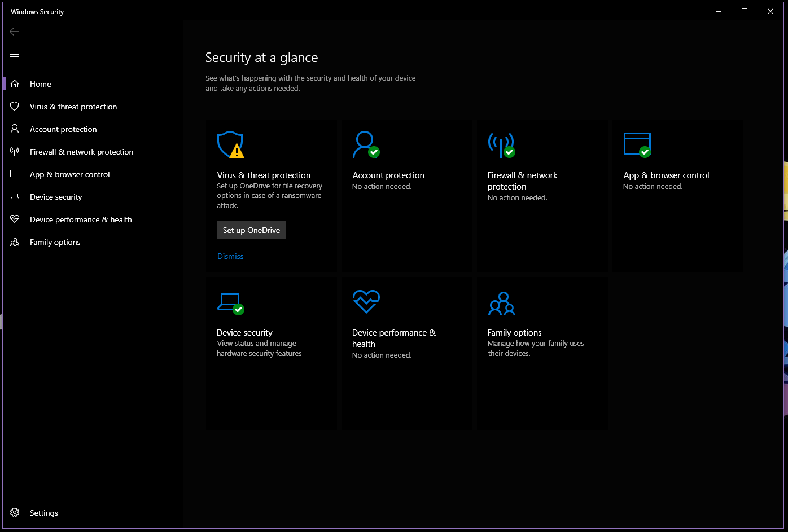Click 'No action needed.' under Account protection
This screenshot has width=788, height=532.
pyautogui.click(x=382, y=187)
